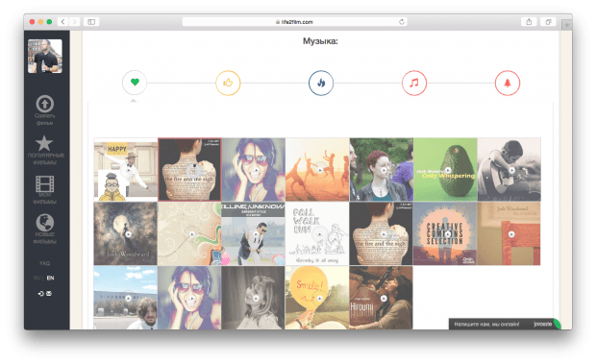The image size is (596, 364).
Task: Switch language to RU
Action: (x=37, y=278)
